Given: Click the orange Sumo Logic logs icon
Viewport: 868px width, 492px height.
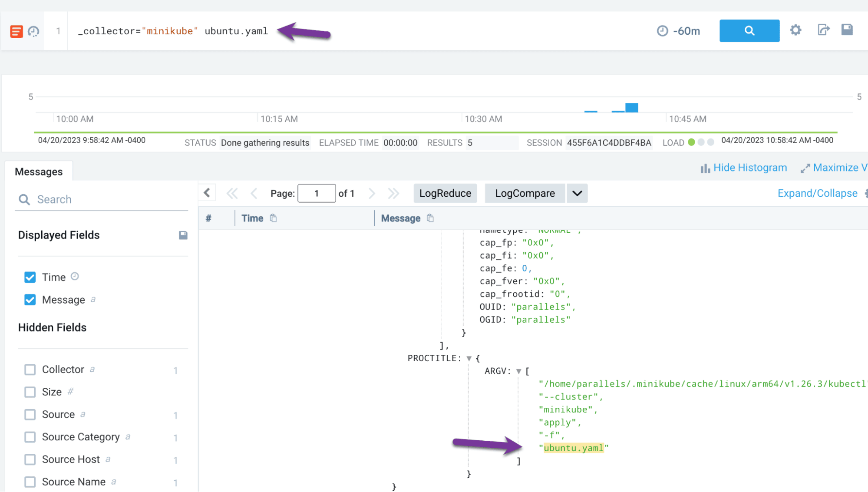Looking at the screenshot, I should click(16, 31).
